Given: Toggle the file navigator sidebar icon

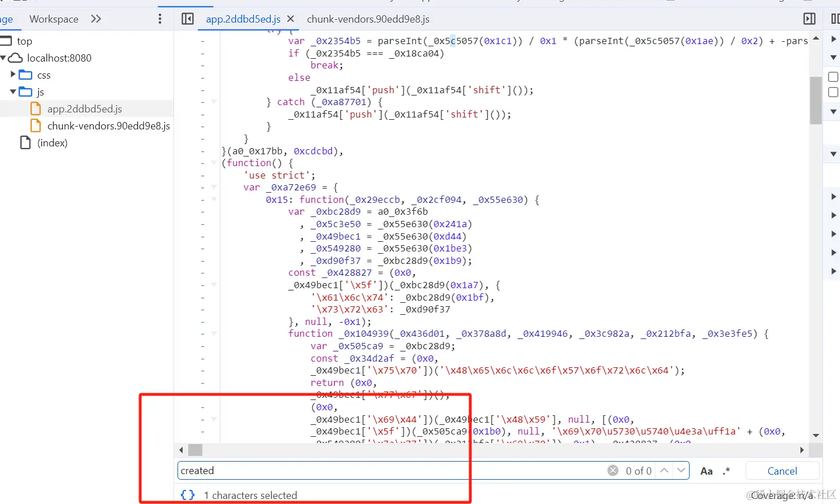Looking at the screenshot, I should (x=188, y=19).
